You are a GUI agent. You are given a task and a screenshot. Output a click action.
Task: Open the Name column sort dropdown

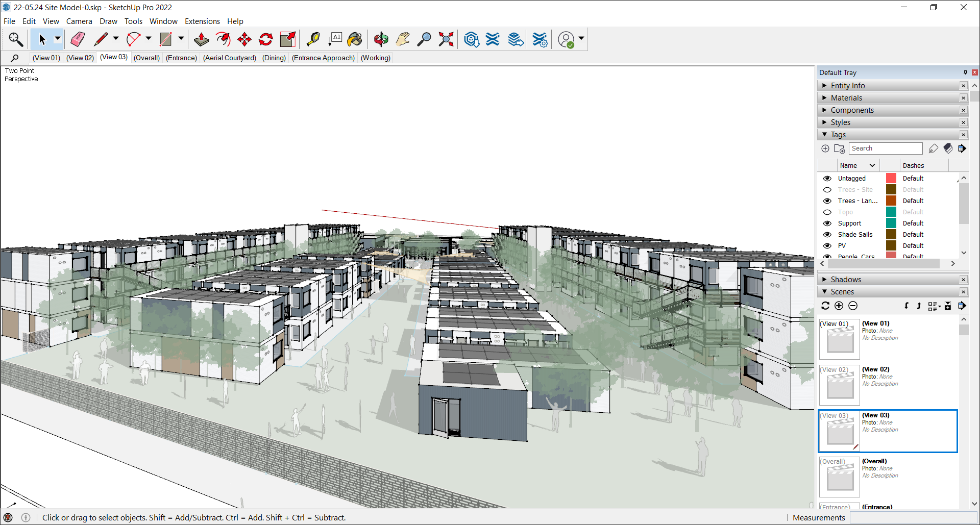coord(872,165)
